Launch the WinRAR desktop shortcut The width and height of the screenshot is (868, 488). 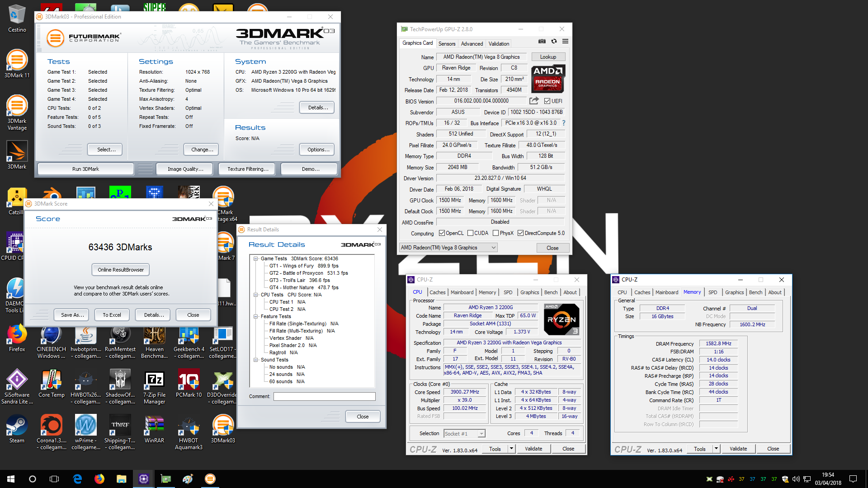[x=154, y=429]
